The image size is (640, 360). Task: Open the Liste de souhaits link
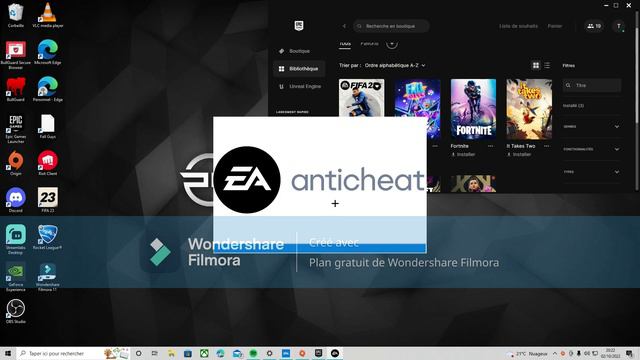click(x=518, y=26)
